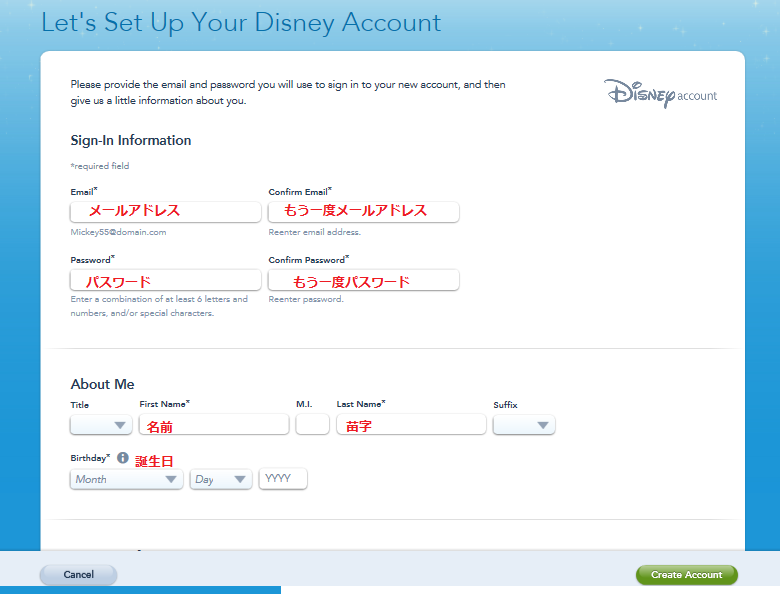Click the 'Let's Set Up Your Disney Account' title
The width and height of the screenshot is (780, 594).
tap(241, 23)
